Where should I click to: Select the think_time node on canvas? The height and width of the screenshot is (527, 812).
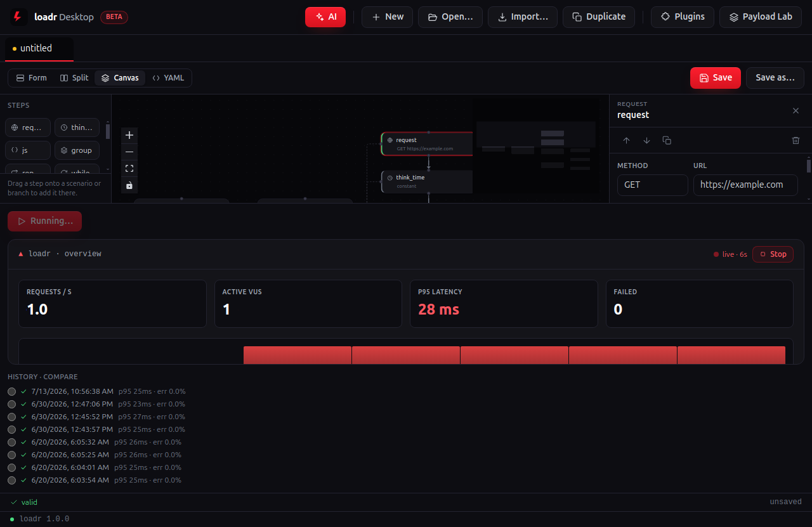tap(427, 181)
